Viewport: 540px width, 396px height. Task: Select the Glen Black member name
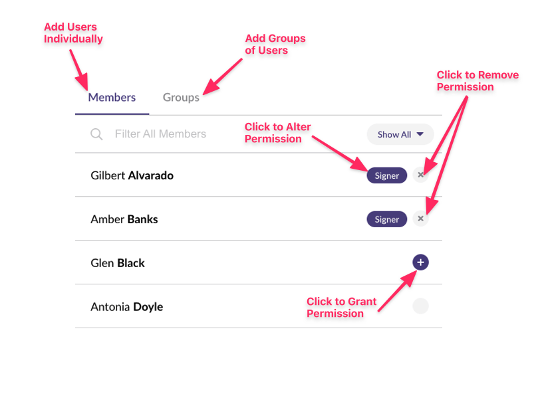click(117, 263)
